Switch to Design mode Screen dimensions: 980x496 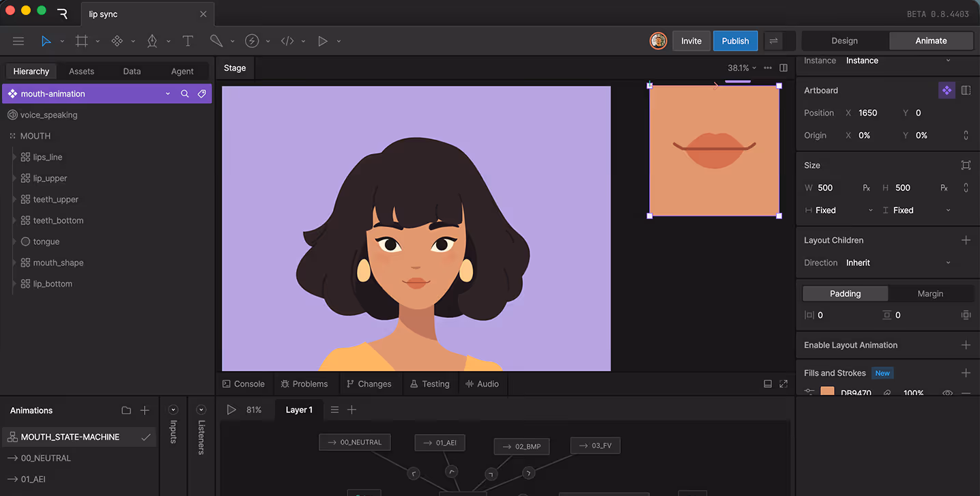pos(844,41)
